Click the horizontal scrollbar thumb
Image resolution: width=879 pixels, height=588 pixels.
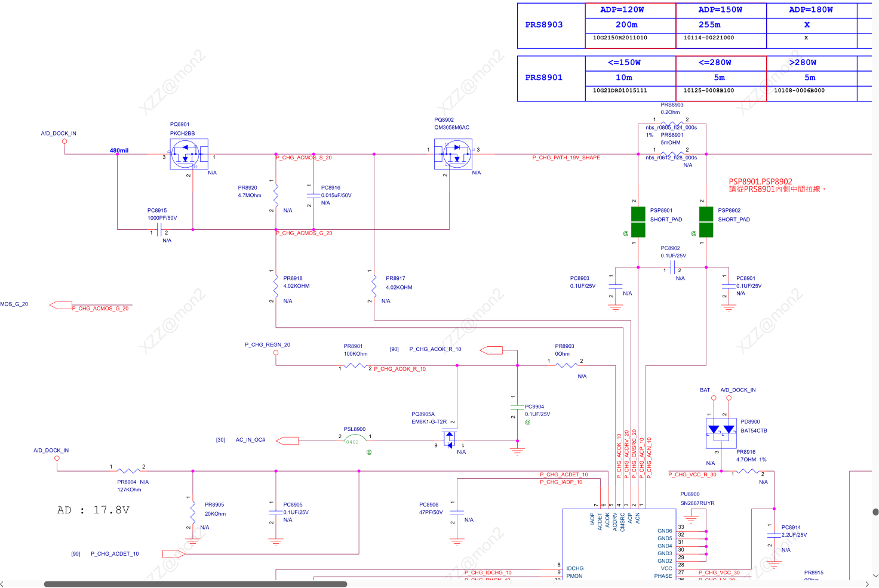tap(195, 584)
